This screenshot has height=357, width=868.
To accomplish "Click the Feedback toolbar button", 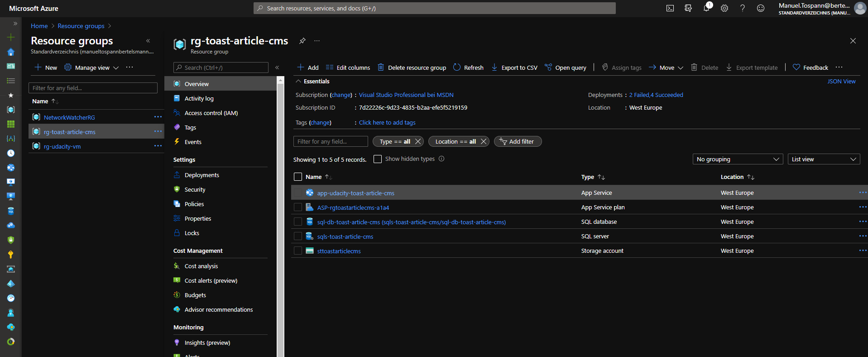I will click(810, 68).
